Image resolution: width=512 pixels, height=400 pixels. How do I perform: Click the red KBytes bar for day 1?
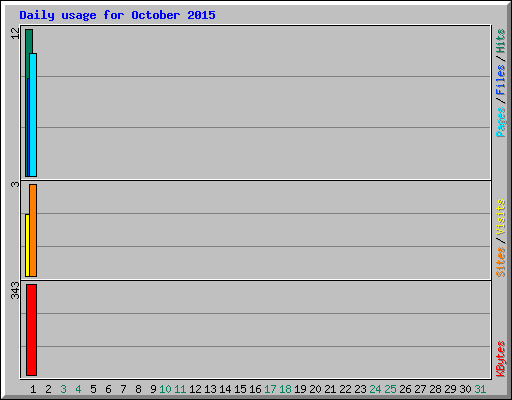(31, 330)
